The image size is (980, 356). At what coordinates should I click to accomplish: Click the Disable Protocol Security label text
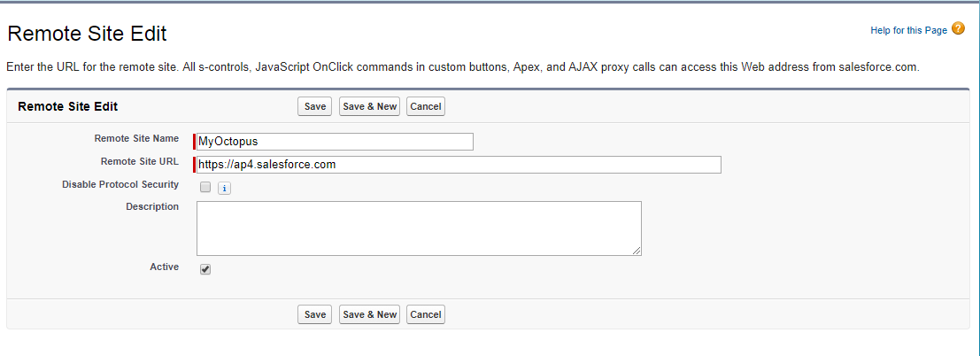(x=120, y=184)
